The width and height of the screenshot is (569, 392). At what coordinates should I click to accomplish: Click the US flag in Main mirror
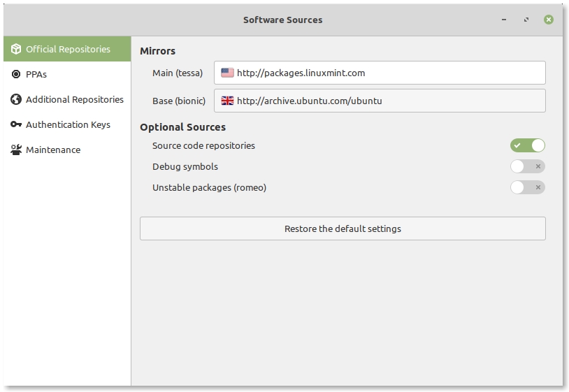coord(227,73)
